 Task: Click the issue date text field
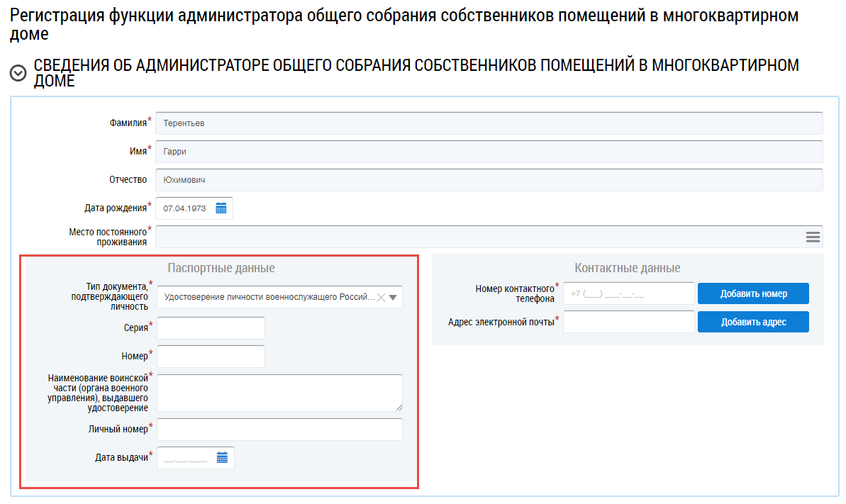tap(186, 458)
